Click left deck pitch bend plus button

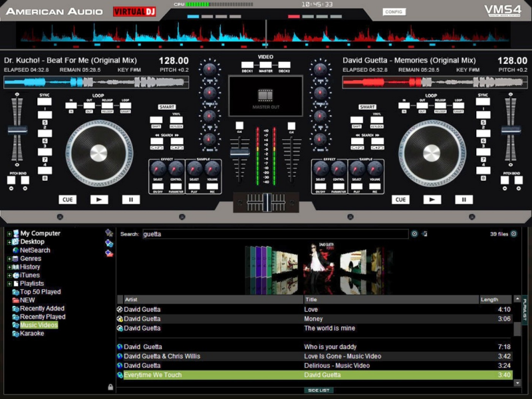pos(25,180)
